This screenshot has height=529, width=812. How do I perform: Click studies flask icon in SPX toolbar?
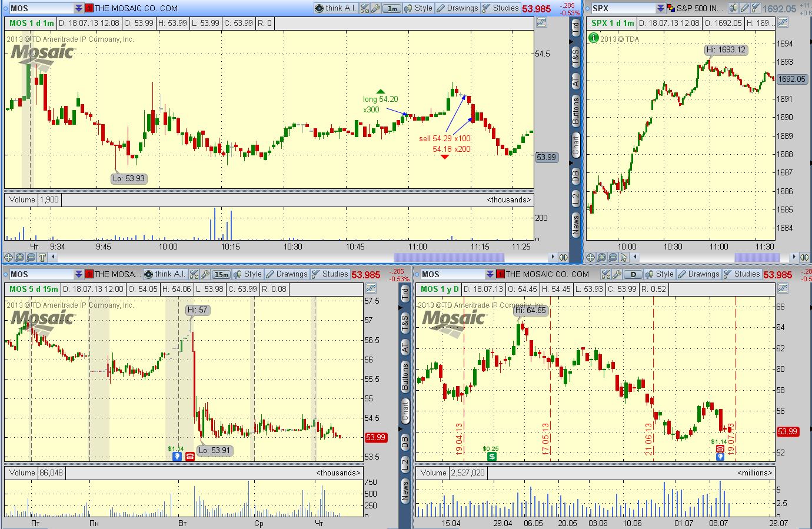pos(756,8)
